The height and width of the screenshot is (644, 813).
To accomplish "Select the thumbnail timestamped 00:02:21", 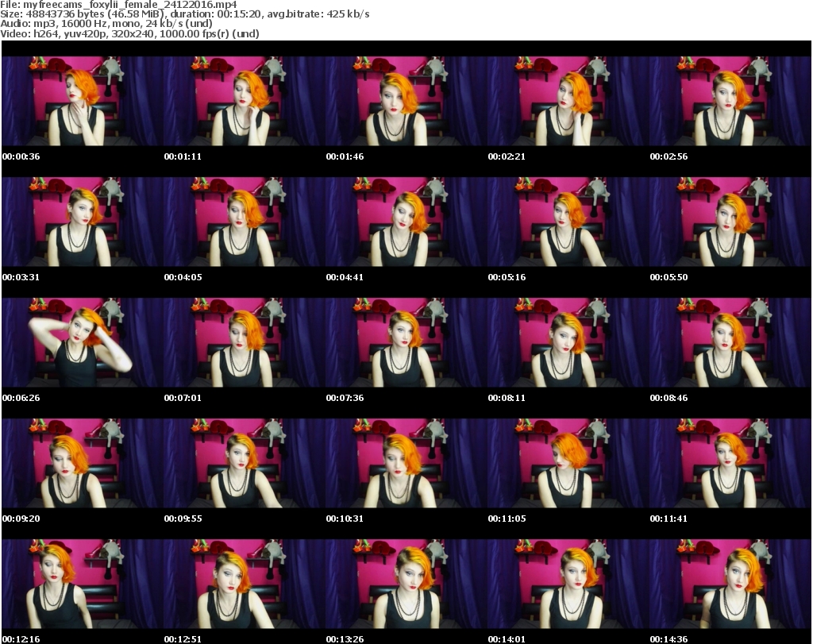I will pos(568,101).
